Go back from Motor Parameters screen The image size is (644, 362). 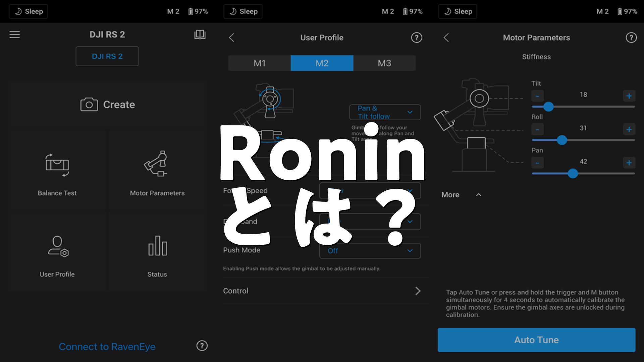(x=446, y=38)
